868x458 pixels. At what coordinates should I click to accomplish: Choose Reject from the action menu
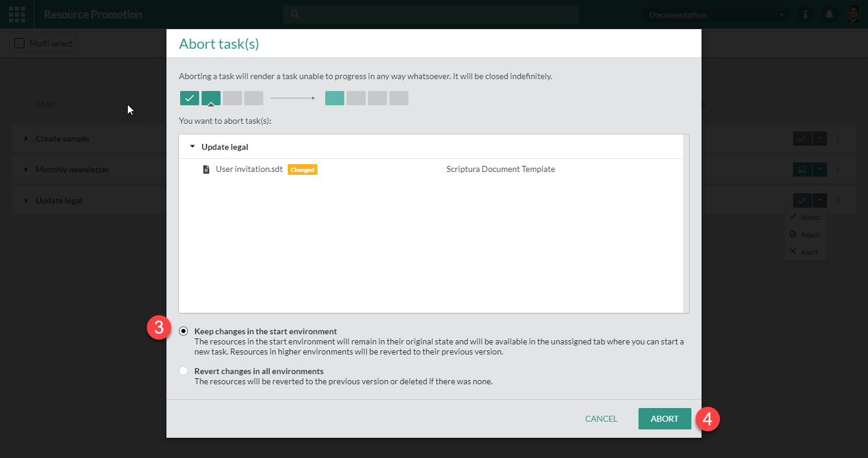(805, 235)
